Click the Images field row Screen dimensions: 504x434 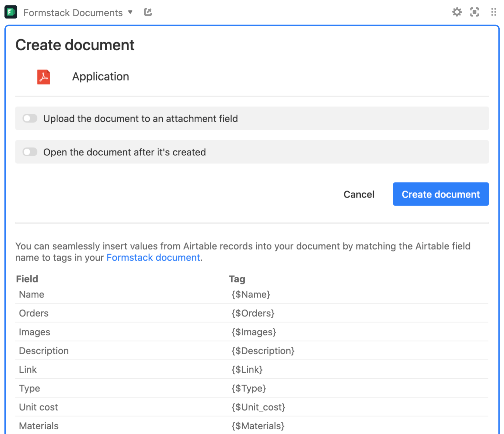(x=252, y=332)
